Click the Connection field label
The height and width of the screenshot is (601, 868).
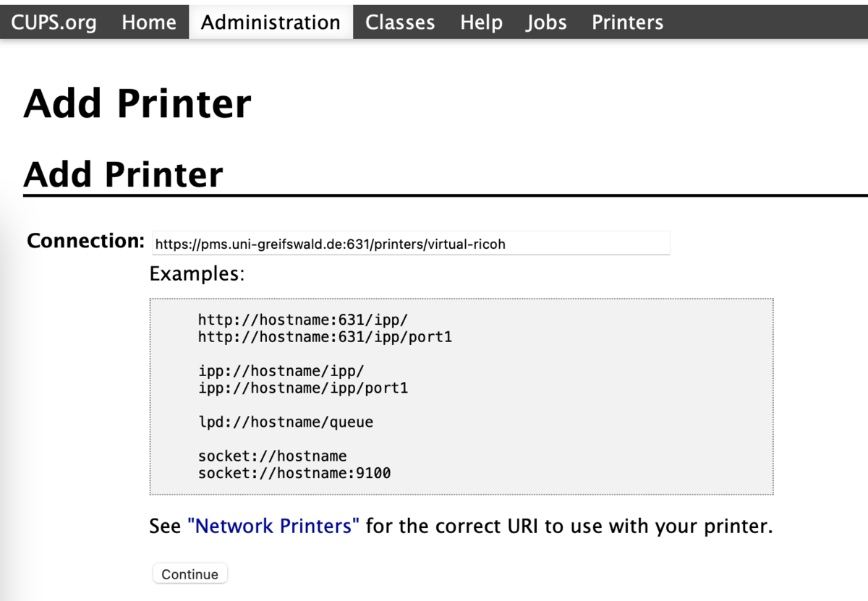pos(85,241)
